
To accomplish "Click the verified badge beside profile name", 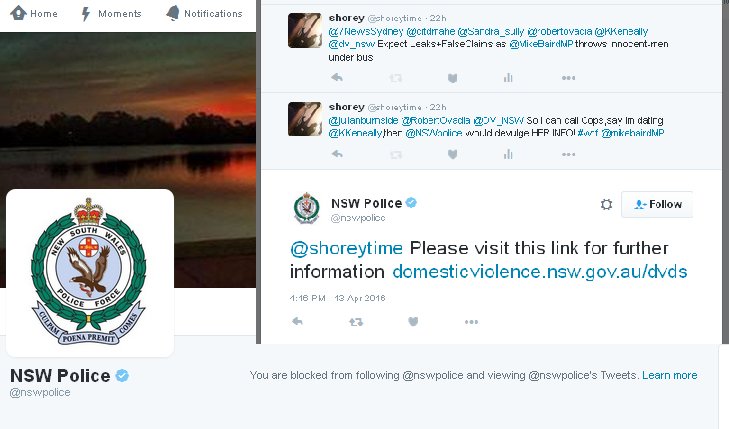I will tap(122, 375).
